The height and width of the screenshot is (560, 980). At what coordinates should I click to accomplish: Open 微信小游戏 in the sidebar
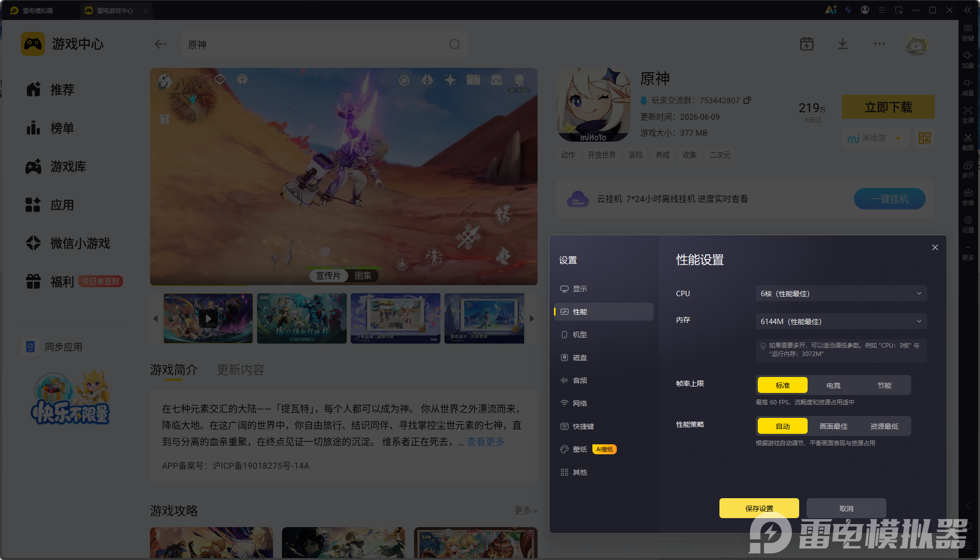point(68,243)
